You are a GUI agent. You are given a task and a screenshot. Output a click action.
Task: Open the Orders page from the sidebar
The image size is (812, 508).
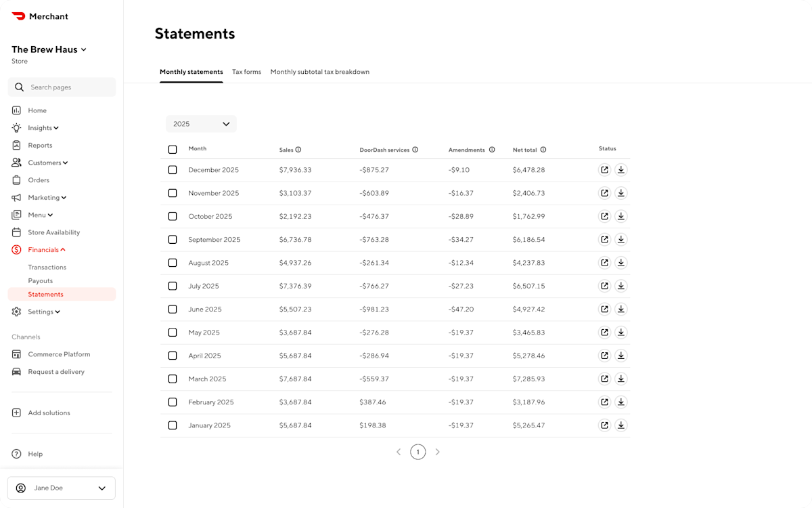pos(37,179)
